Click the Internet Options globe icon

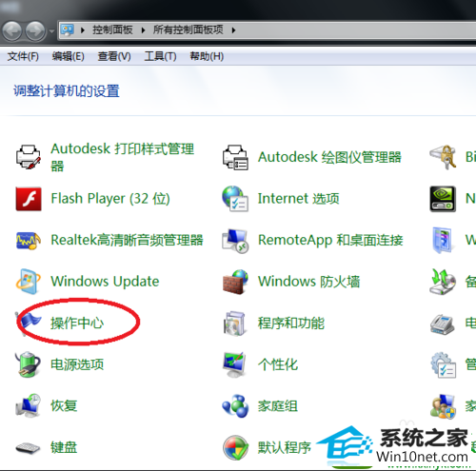(x=235, y=199)
